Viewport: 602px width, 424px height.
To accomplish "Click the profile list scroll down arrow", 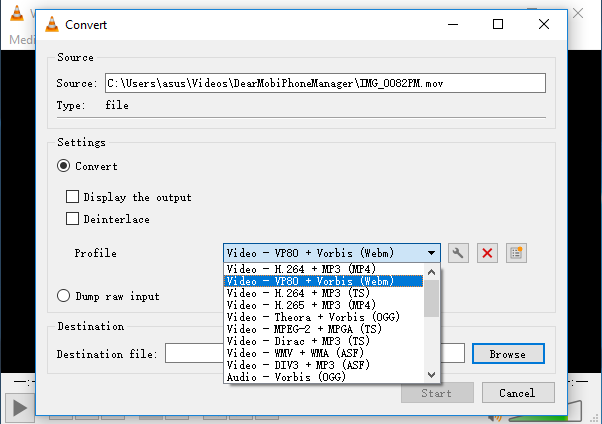I will [x=432, y=374].
